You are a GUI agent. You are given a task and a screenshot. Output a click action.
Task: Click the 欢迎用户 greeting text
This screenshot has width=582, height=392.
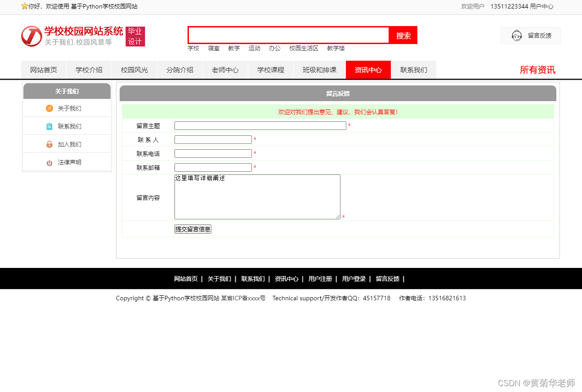(x=473, y=6)
